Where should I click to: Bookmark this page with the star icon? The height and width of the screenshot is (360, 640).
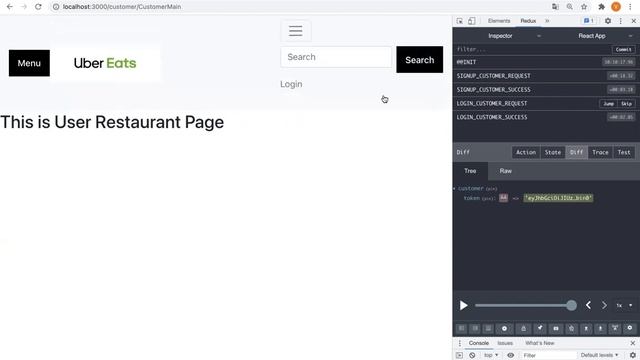[584, 7]
